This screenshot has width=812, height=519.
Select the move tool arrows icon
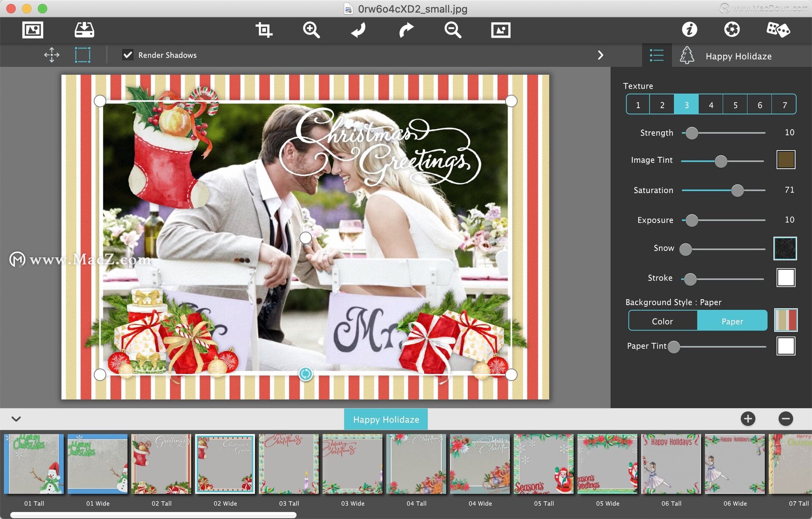click(x=52, y=55)
